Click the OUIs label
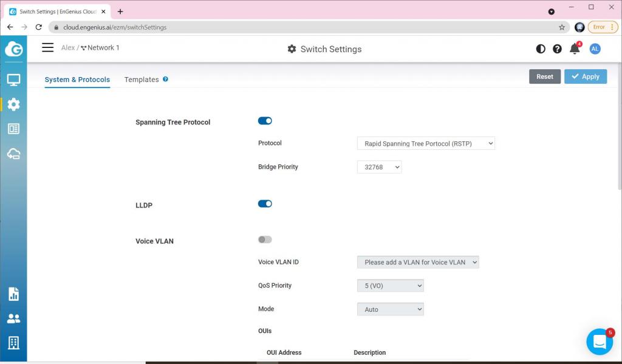This screenshot has height=364, width=622. [265, 331]
